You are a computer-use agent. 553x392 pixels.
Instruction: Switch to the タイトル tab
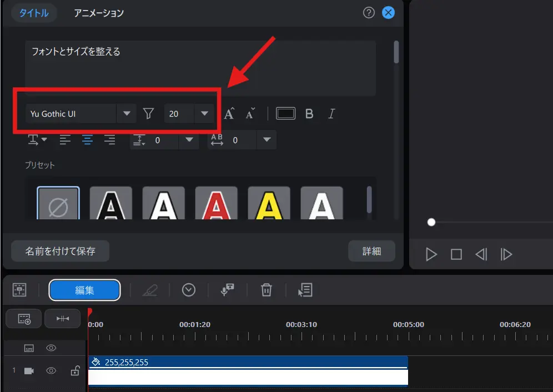point(34,13)
